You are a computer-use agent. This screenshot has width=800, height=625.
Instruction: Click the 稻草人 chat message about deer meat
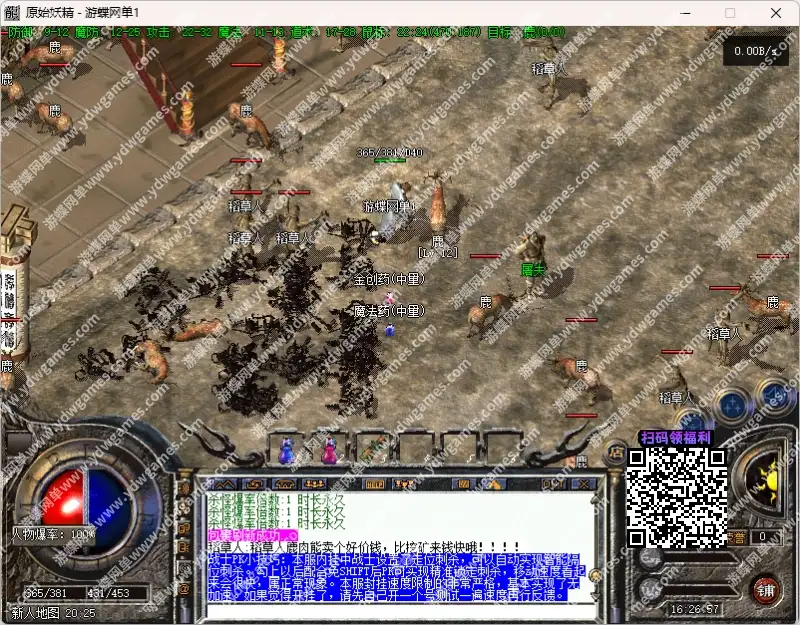363,547
